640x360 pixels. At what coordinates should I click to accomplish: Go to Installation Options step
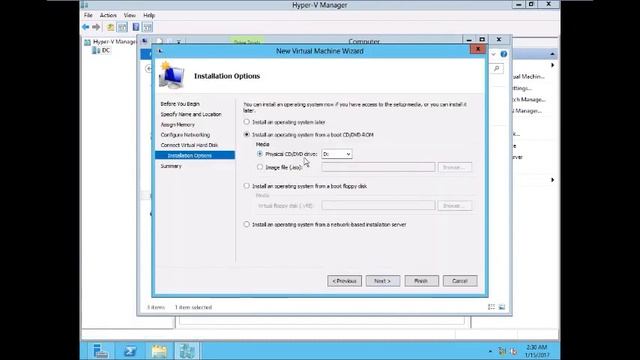(195, 155)
